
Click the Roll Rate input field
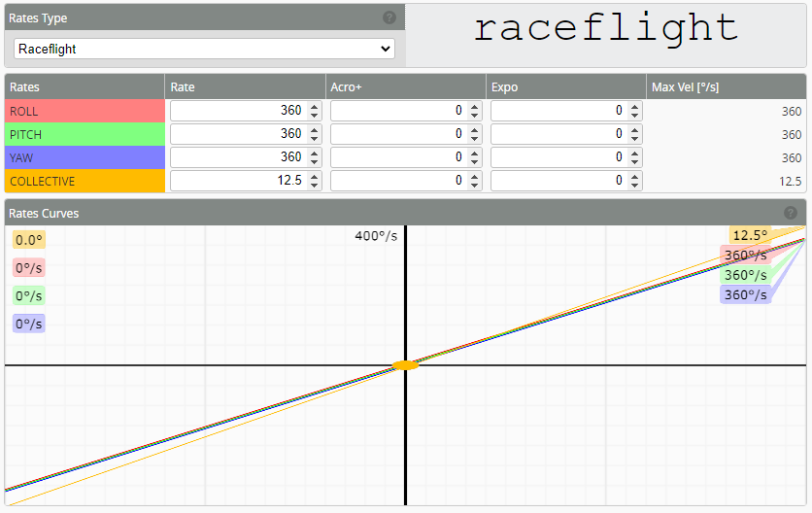pos(238,111)
